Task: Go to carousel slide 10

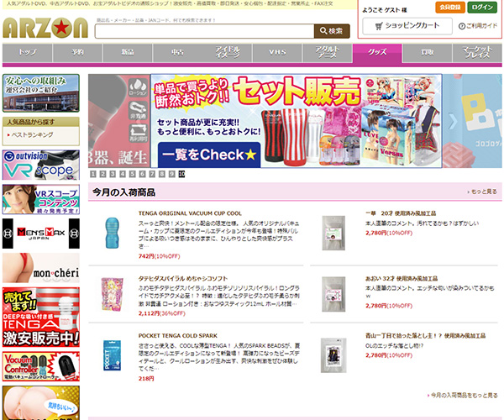Action: click(181, 174)
